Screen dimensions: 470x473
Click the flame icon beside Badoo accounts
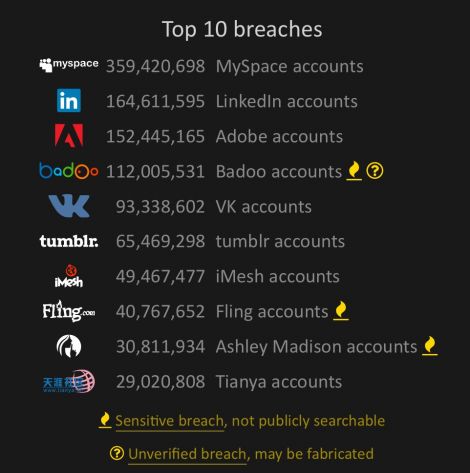point(354,171)
